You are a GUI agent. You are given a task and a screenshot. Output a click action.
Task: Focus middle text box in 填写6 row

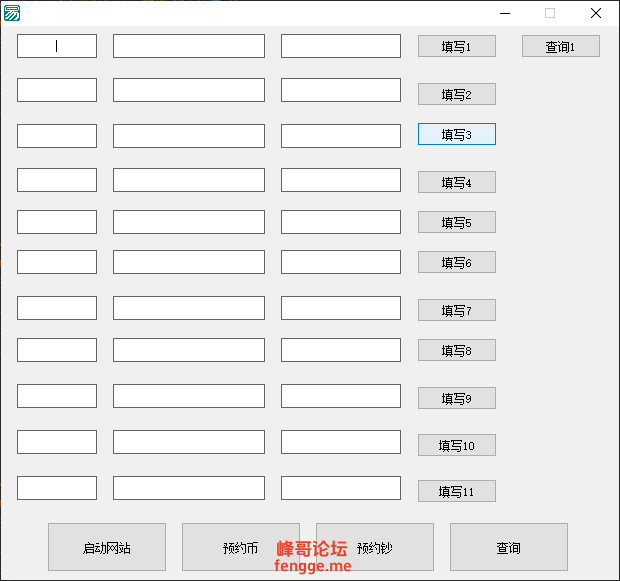pos(189,262)
